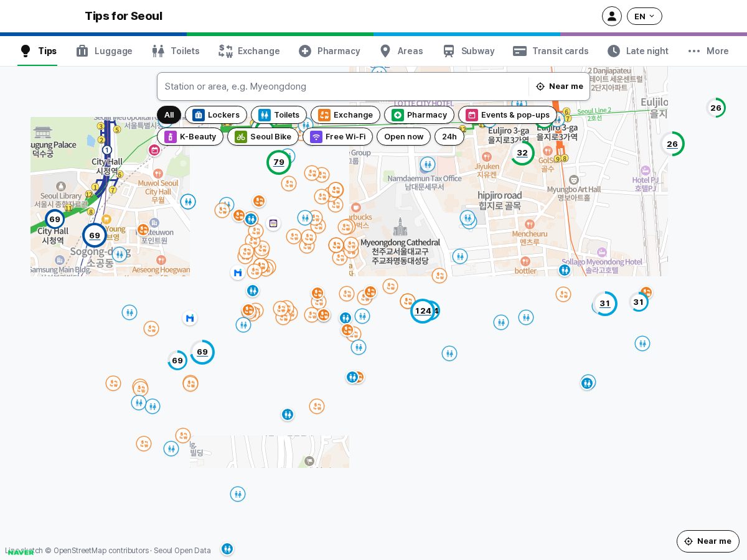Enable the Seoul Bike filter chip
This screenshot has height=560, width=747.
pos(263,137)
